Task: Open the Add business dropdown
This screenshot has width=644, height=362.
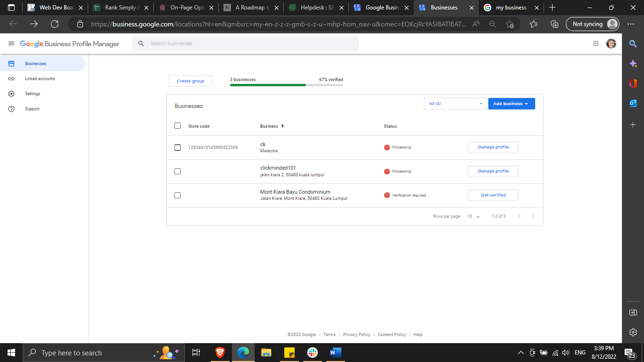Action: click(511, 104)
